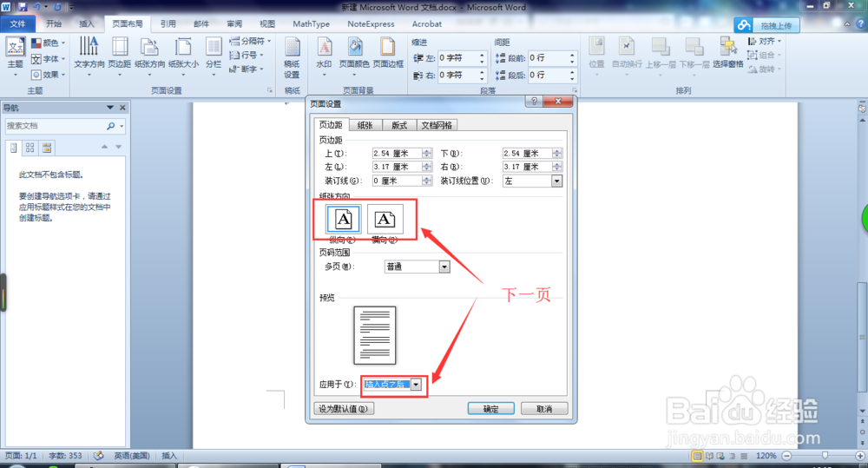This screenshot has width=868, height=468.
Task: Open the File (文件) tab
Action: click(17, 23)
